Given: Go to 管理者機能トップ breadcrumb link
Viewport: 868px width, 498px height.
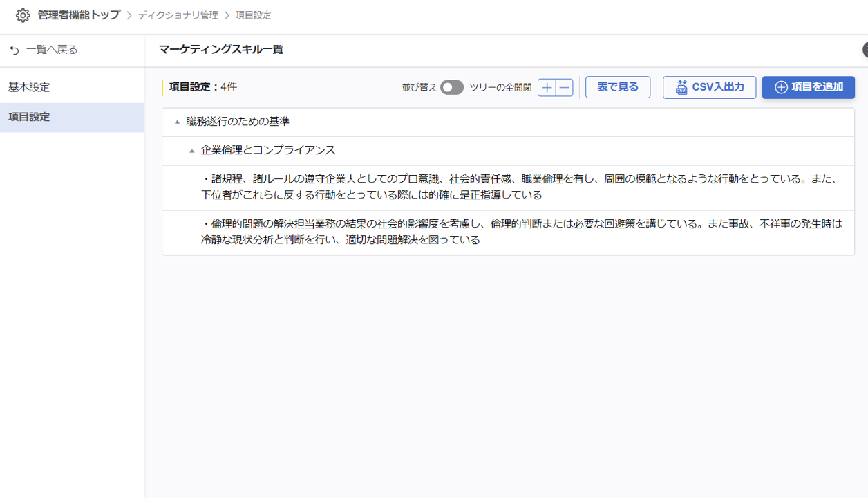Looking at the screenshot, I should 79,15.
